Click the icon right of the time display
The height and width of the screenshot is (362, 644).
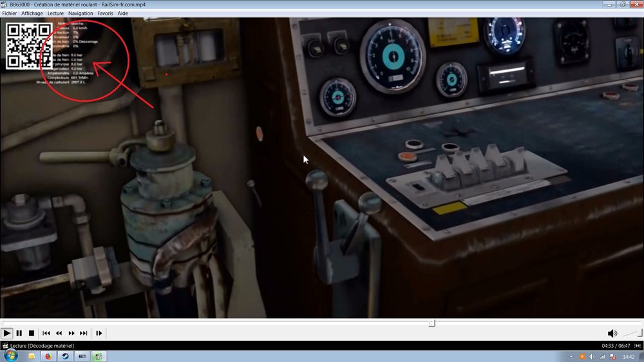click(638, 345)
